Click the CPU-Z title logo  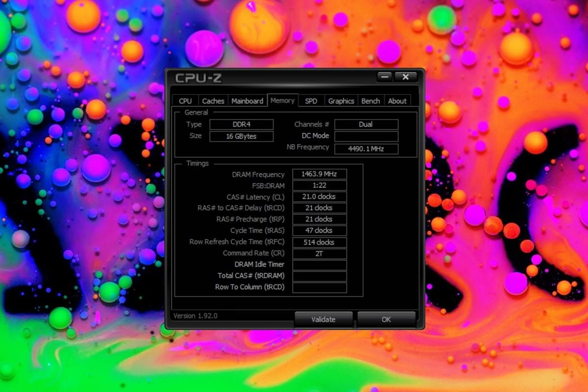point(198,77)
